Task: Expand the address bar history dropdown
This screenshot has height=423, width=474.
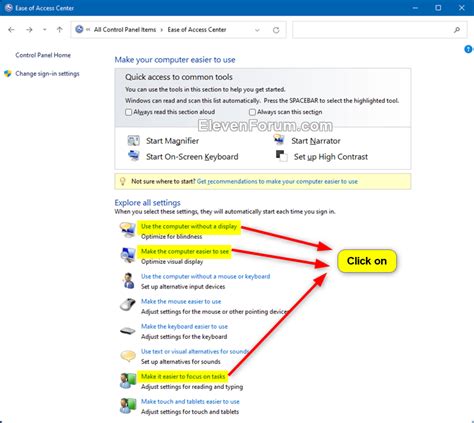Action: [257, 30]
